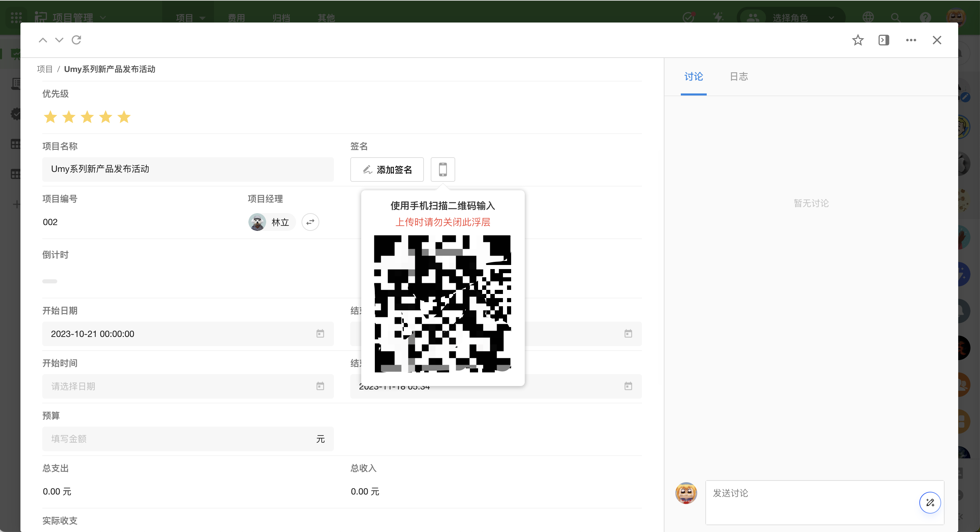Refresh the record with reload icon
Image resolution: width=980 pixels, height=532 pixels.
click(76, 40)
